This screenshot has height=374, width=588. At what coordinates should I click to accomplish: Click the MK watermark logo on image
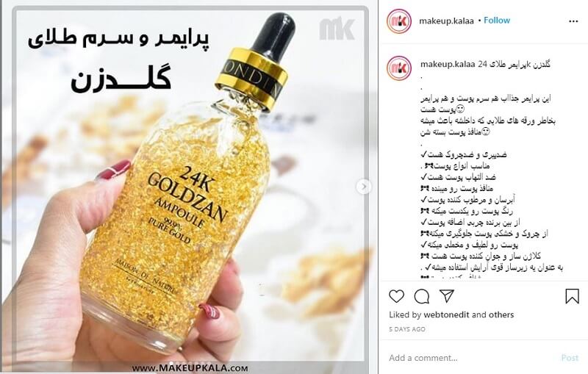tap(337, 28)
